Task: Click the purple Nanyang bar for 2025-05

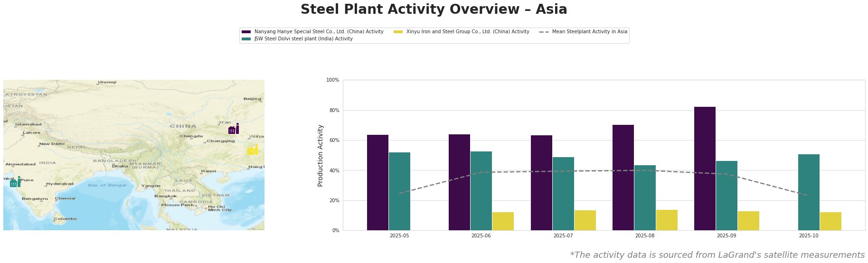Action: pyautogui.click(x=377, y=183)
